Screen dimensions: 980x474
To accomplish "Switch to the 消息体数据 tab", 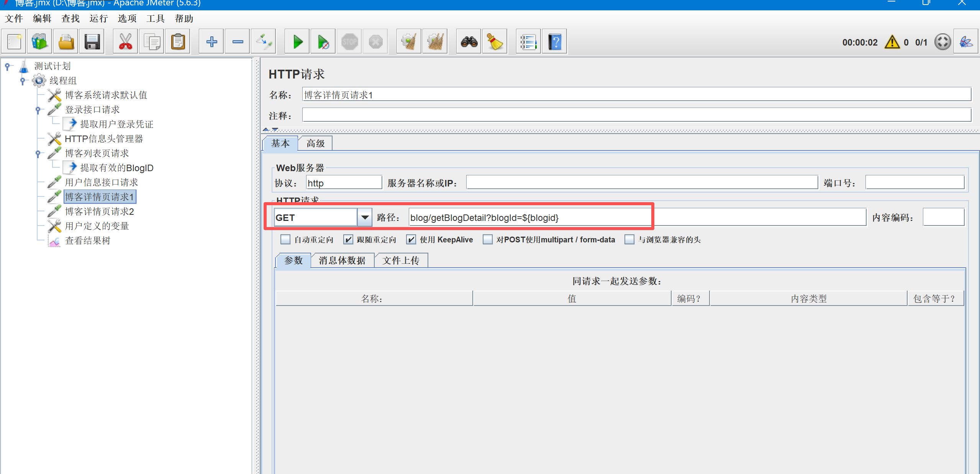I will [x=342, y=260].
